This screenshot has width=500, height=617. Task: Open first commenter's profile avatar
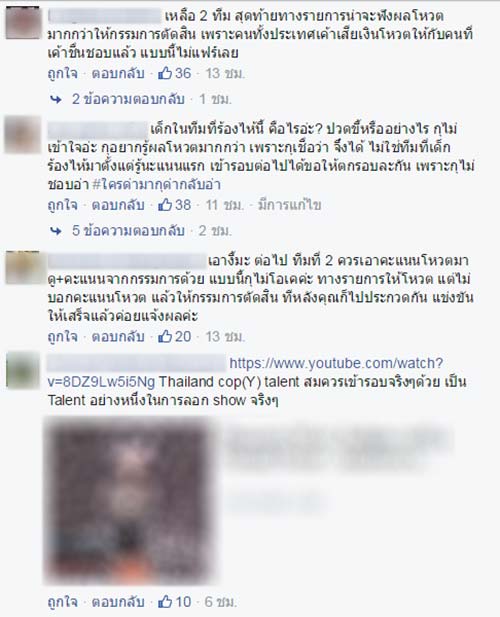coord(23,22)
